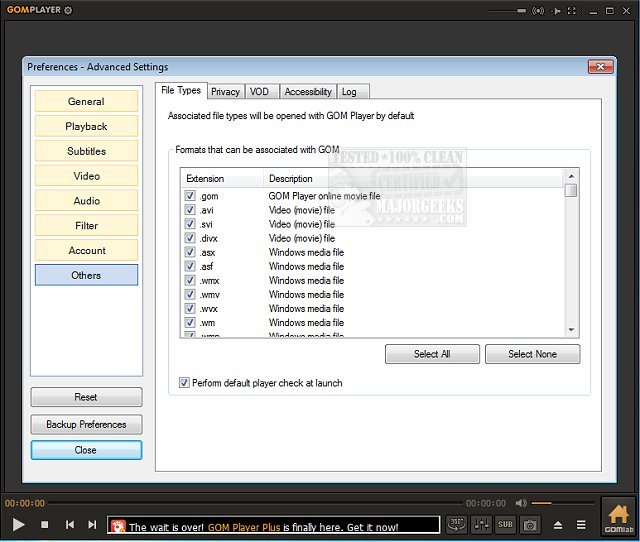Toggle the .divx extension checkbox

pos(190,238)
